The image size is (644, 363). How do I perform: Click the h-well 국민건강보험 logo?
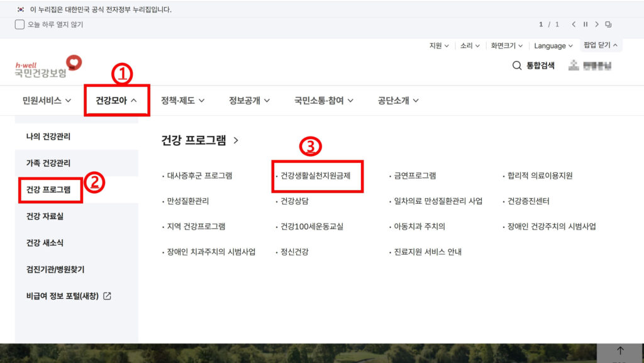(x=45, y=67)
